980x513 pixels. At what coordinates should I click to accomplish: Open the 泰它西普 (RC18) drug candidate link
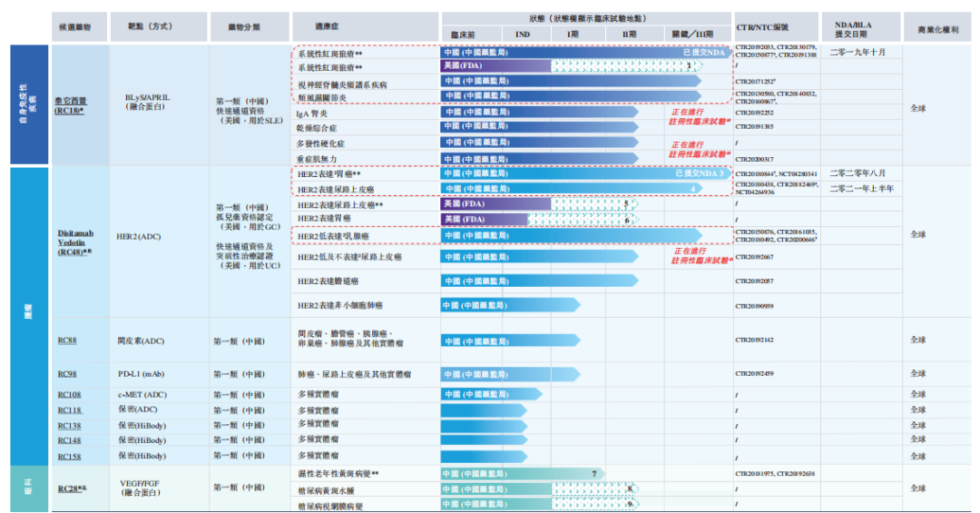click(x=70, y=105)
